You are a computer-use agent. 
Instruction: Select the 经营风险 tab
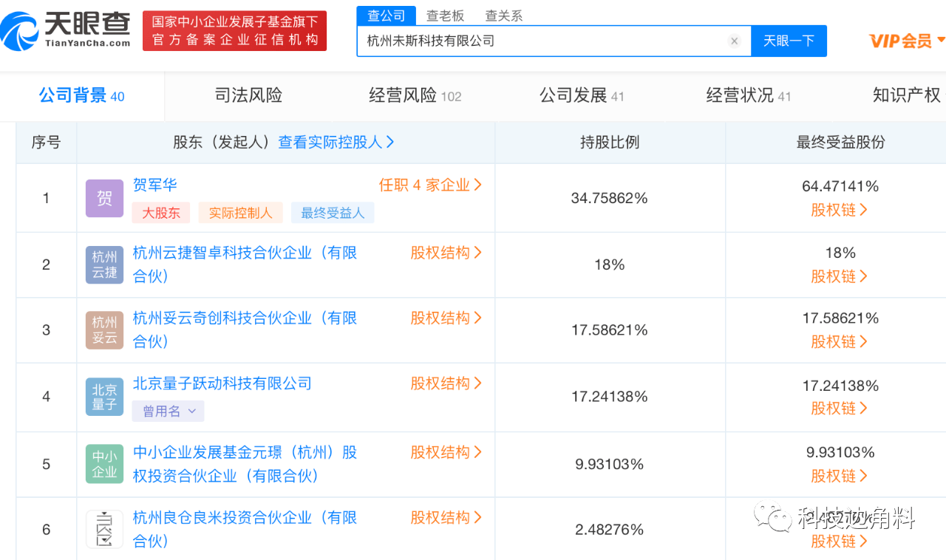(x=415, y=95)
